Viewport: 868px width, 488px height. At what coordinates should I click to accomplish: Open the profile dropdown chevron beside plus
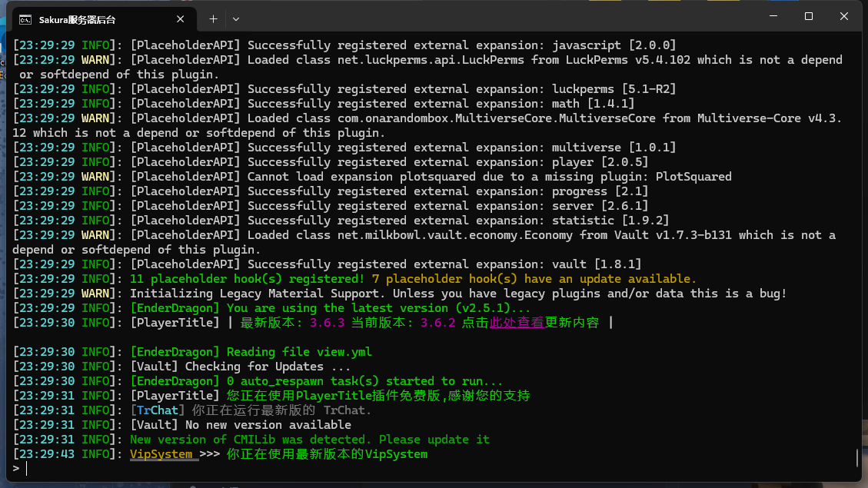pyautogui.click(x=236, y=19)
